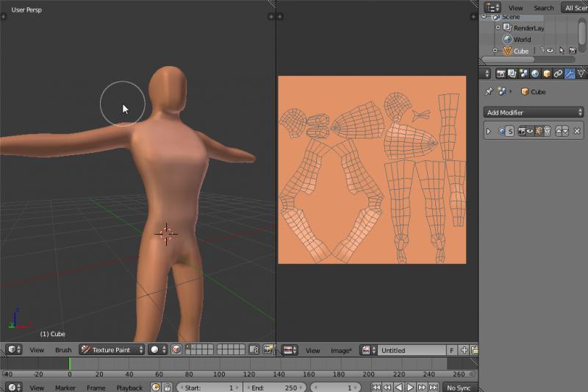Screen dimensions: 588x392
Task: Remove modifier with the X icon
Action: tap(577, 131)
